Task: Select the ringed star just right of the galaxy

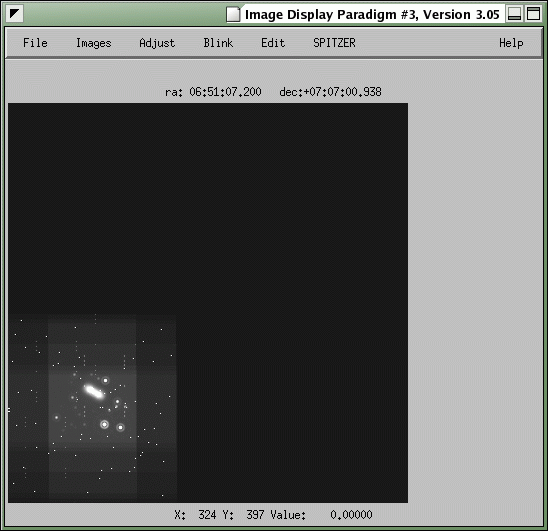Action: [105, 380]
